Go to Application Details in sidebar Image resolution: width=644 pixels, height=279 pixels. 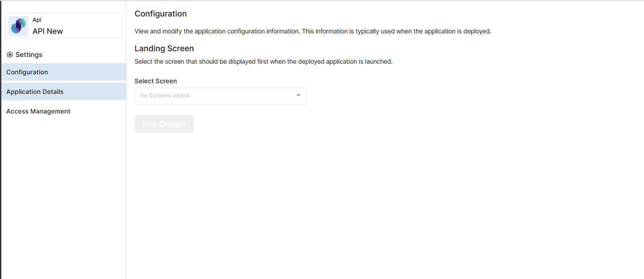point(64,92)
